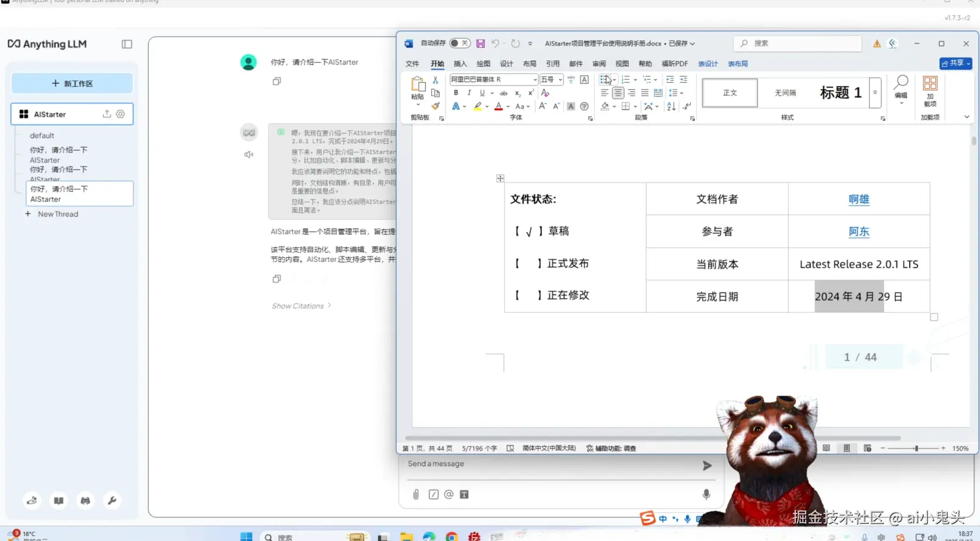
Task: Activate the Format Painter brush
Action: point(436,106)
